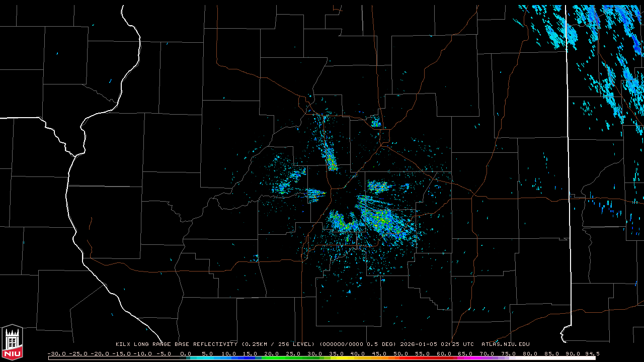644x362 pixels.
Task: Click the 94.5 label on the color scale
Action: pyautogui.click(x=592, y=353)
